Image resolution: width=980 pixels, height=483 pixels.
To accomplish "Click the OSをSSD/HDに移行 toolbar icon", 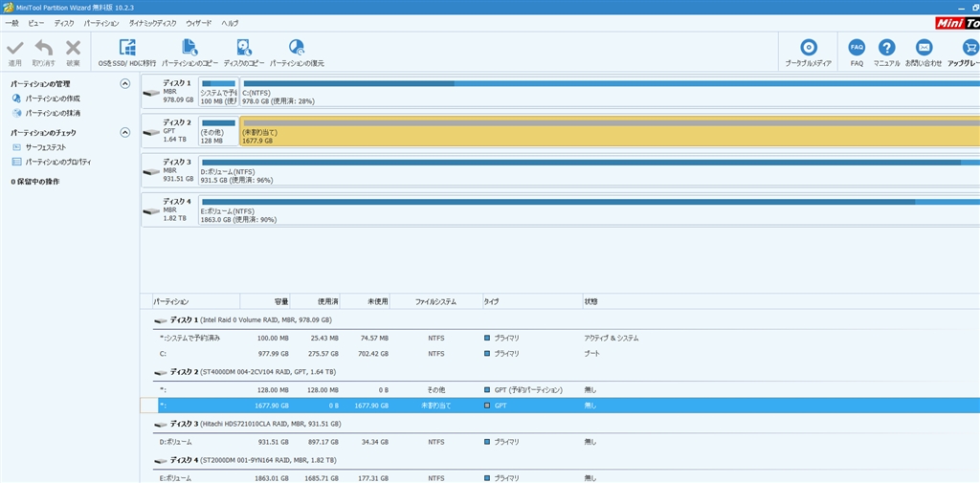I will click(x=126, y=48).
